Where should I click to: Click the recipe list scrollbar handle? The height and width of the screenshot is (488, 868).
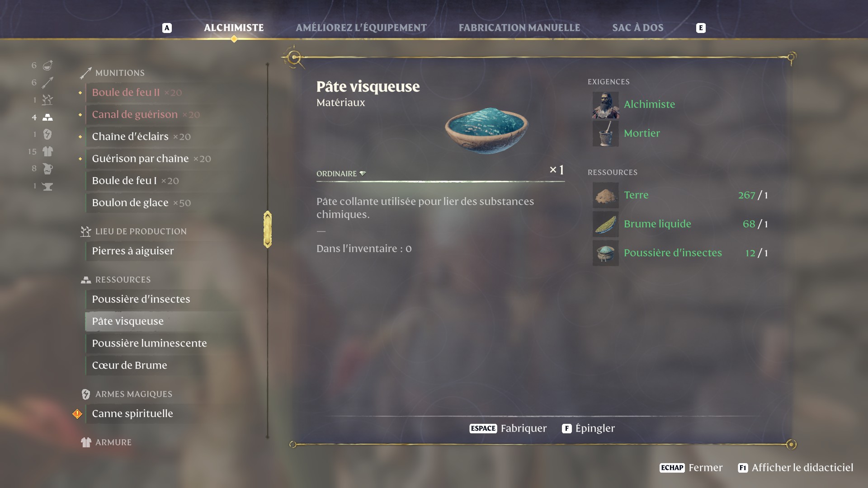(x=268, y=229)
